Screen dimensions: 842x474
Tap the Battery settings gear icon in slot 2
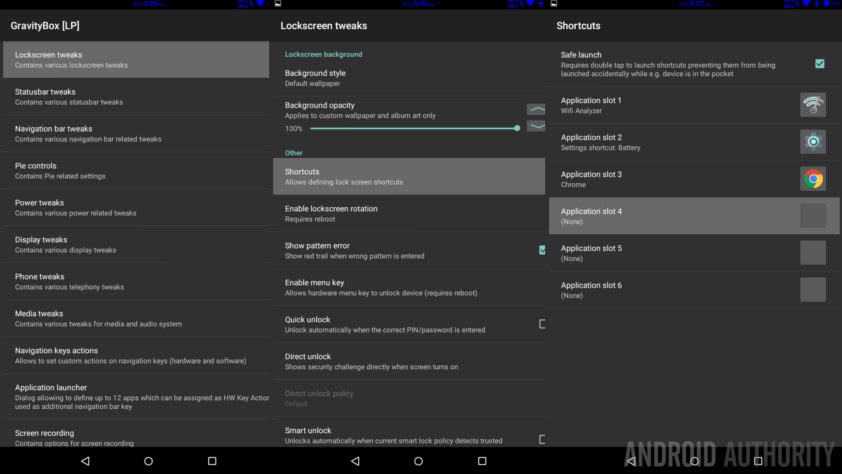812,142
